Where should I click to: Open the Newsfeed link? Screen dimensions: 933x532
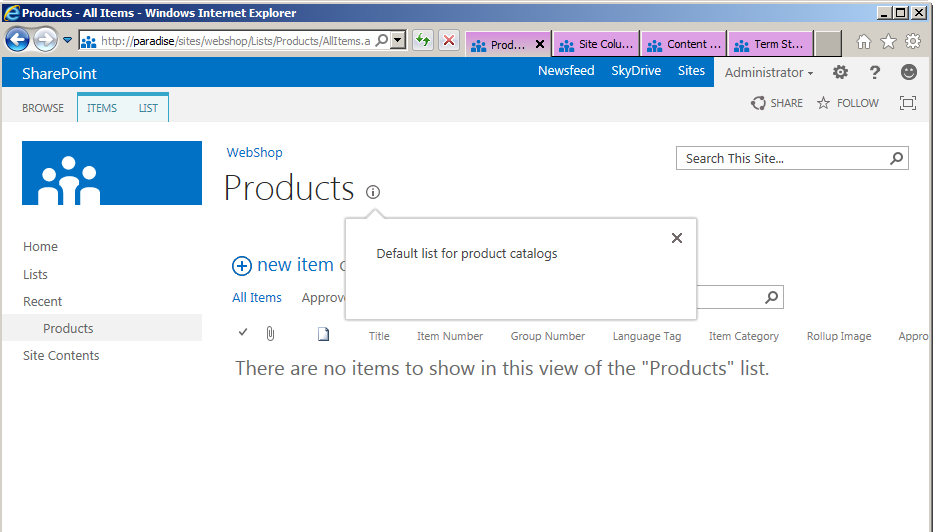click(566, 71)
